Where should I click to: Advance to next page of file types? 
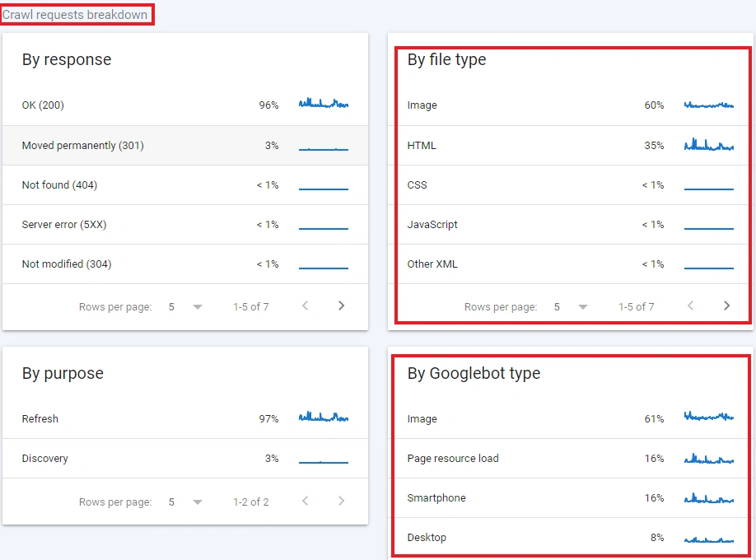pyautogui.click(x=726, y=306)
